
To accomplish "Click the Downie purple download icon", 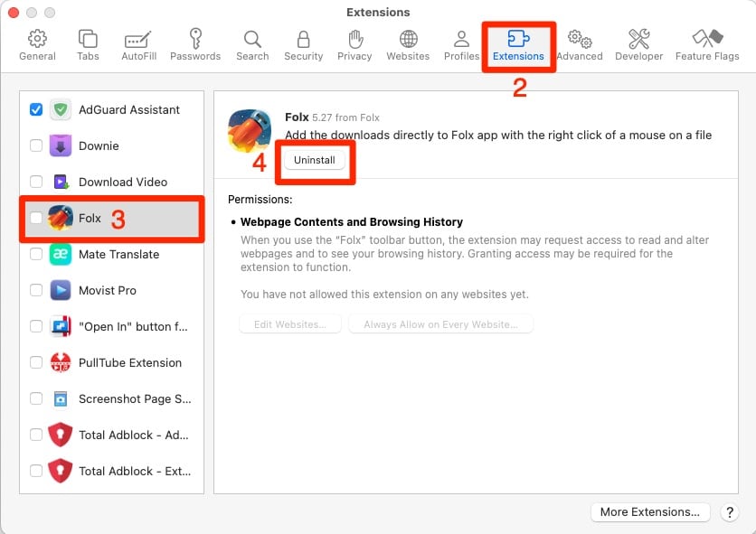I will 61,145.
